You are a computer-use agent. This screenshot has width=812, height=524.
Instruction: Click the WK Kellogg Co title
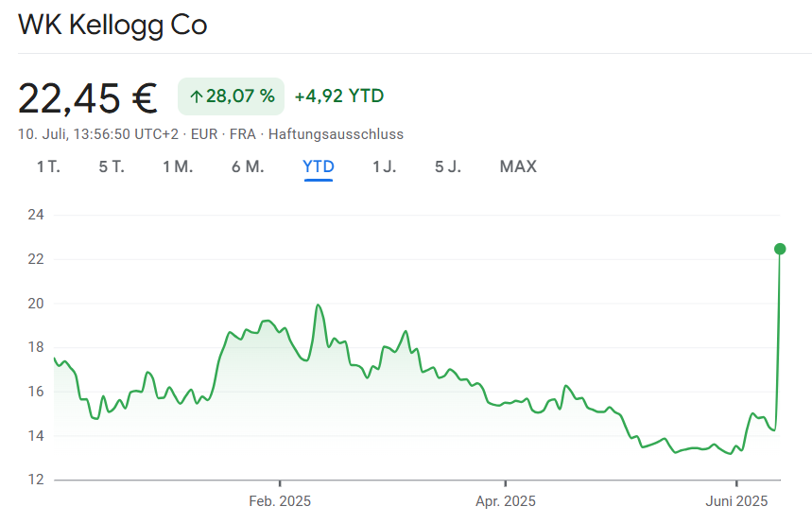click(x=112, y=25)
